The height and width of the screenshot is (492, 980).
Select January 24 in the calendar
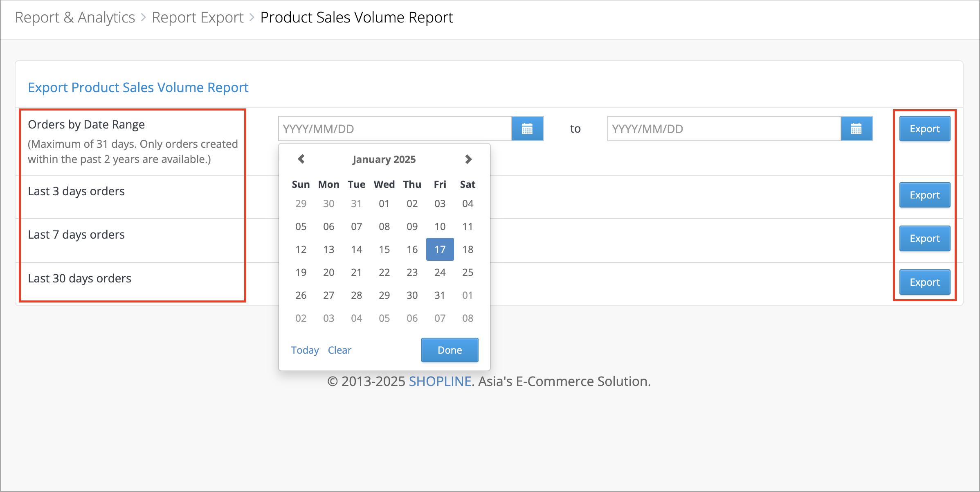(440, 272)
